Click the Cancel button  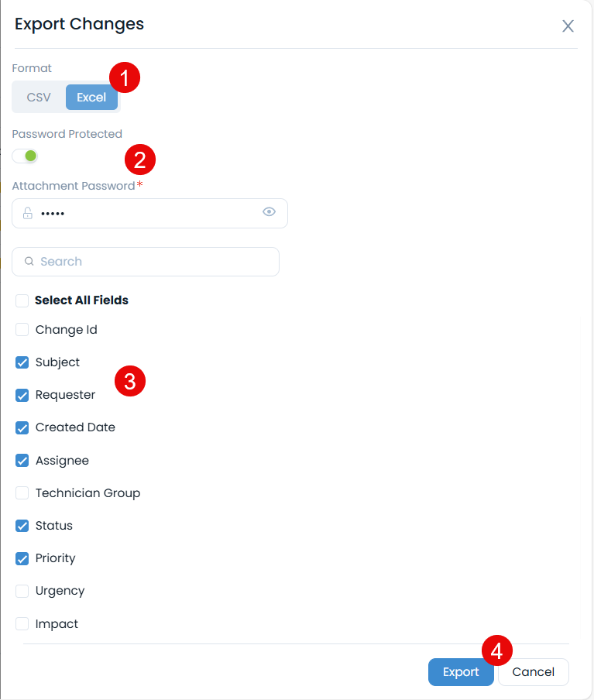(x=533, y=672)
